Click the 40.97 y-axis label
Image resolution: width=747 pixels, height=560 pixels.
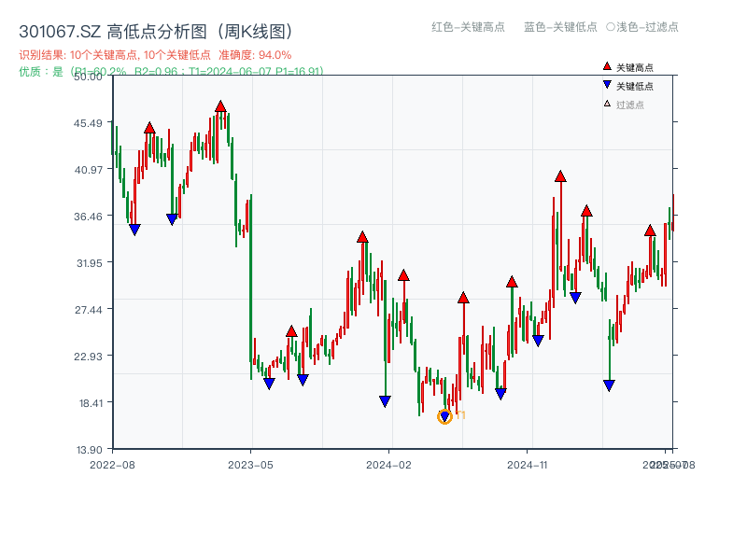tap(88, 170)
